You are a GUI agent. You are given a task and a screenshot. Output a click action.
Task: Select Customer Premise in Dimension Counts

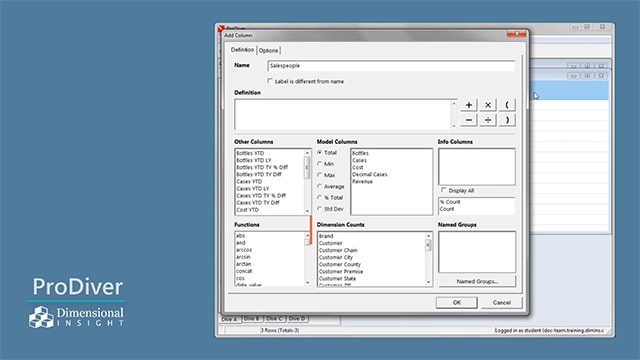[x=341, y=271]
